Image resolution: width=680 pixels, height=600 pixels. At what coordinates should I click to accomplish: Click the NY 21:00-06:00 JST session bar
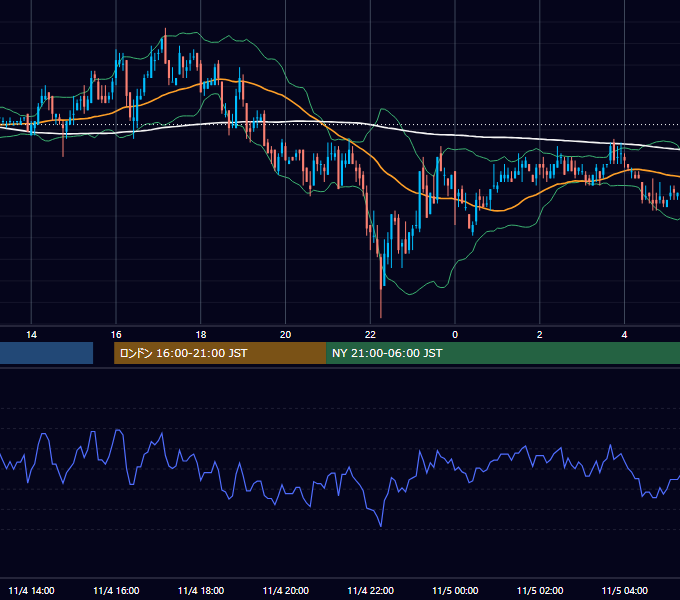click(x=503, y=353)
